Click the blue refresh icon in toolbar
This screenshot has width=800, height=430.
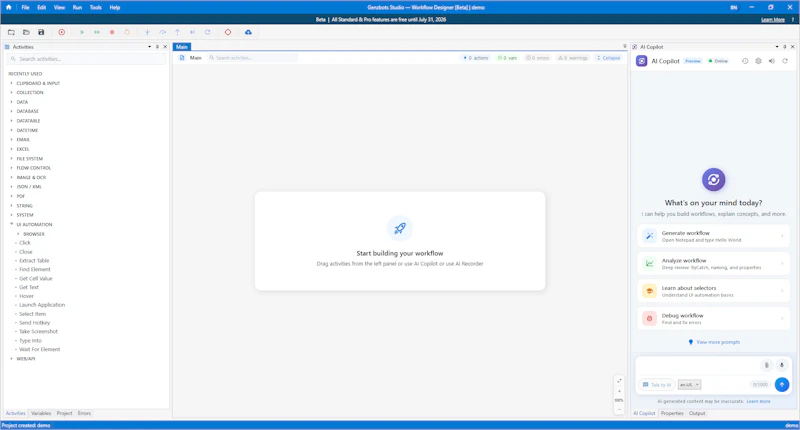(208, 32)
